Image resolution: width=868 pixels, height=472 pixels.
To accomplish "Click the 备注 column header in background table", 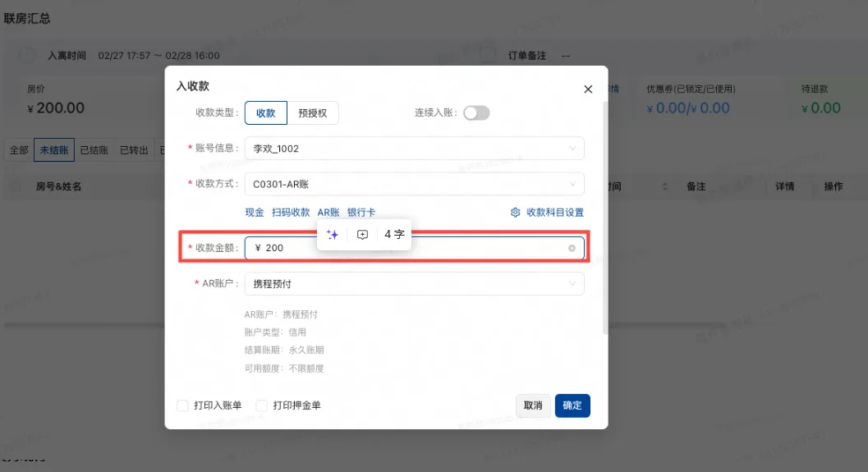I will click(696, 186).
